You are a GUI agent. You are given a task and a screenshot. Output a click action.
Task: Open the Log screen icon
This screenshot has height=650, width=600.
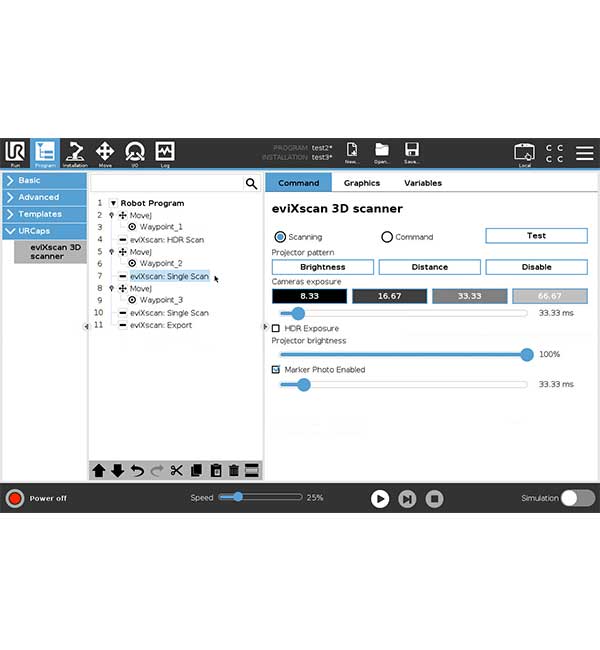(165, 153)
